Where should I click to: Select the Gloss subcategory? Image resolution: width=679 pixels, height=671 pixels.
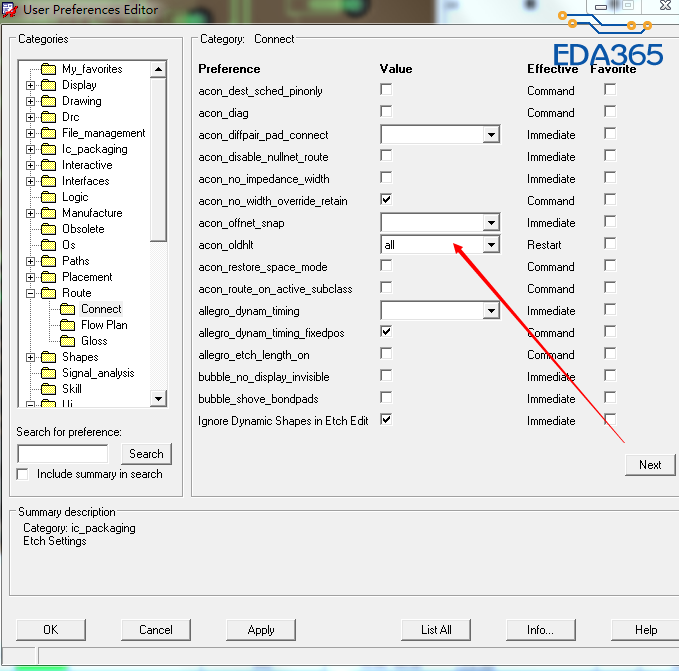(94, 341)
